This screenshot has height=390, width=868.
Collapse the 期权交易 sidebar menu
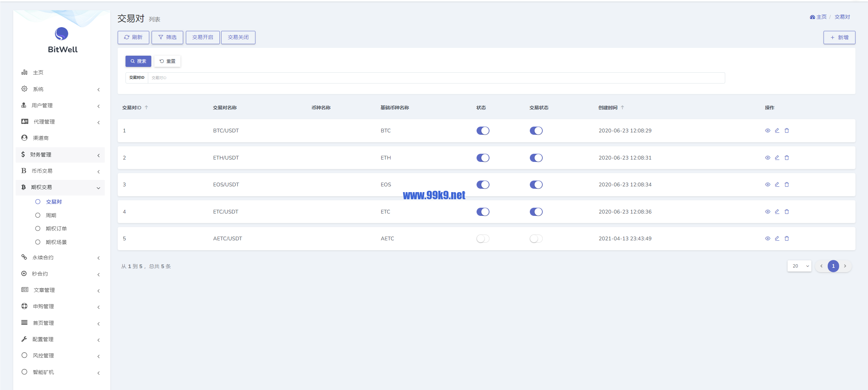click(x=60, y=187)
